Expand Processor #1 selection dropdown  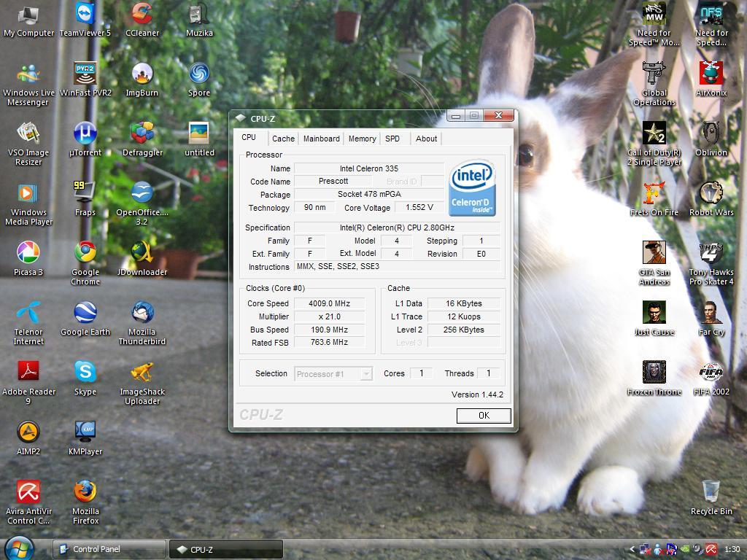tap(366, 374)
